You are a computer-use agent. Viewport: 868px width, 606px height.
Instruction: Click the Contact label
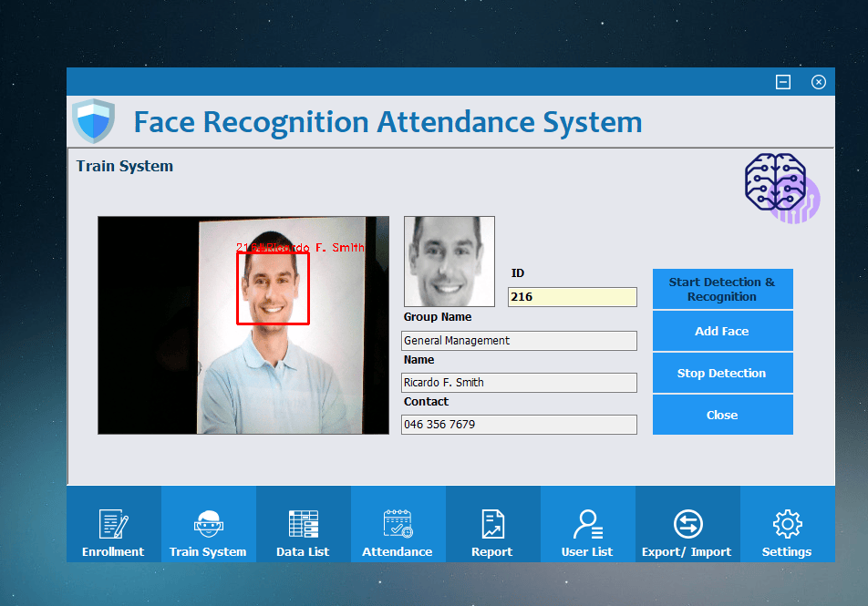426,401
